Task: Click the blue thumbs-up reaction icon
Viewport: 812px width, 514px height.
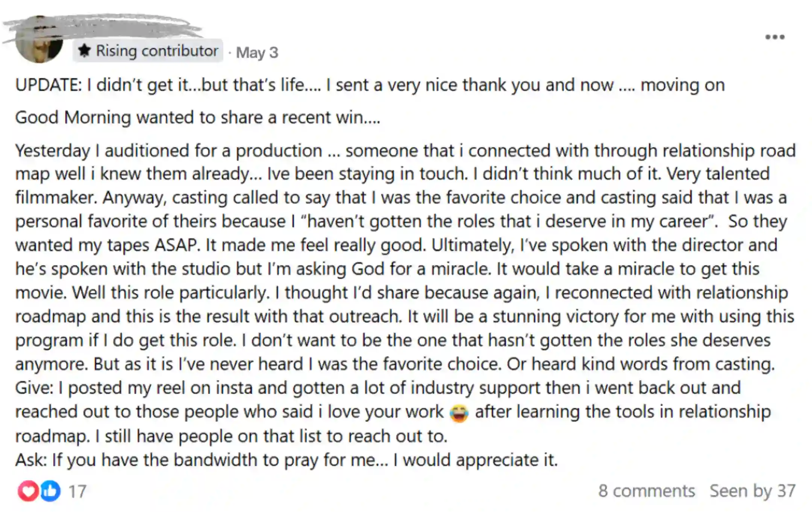Action: [50, 491]
